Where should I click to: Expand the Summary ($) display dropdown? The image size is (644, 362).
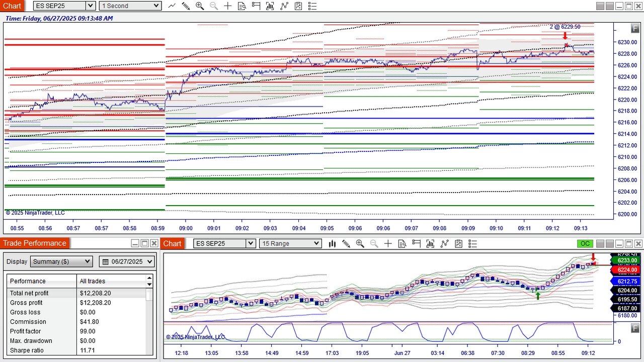point(61,261)
